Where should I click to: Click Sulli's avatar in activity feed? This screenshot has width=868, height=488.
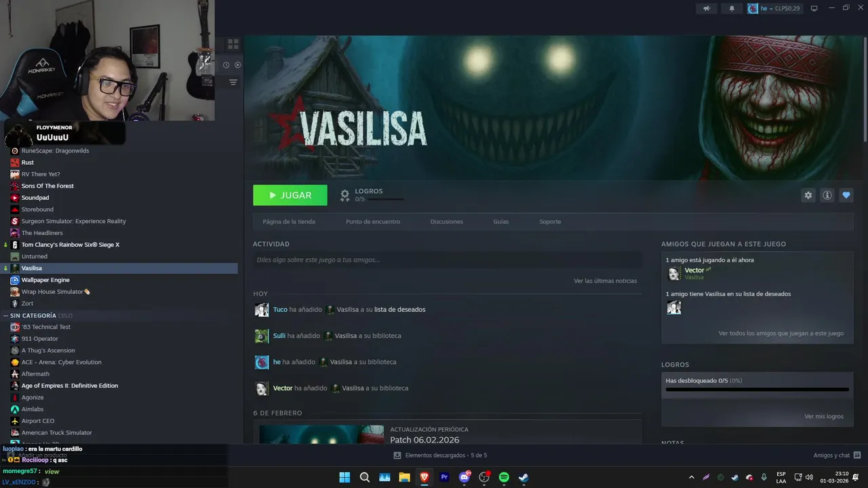262,336
